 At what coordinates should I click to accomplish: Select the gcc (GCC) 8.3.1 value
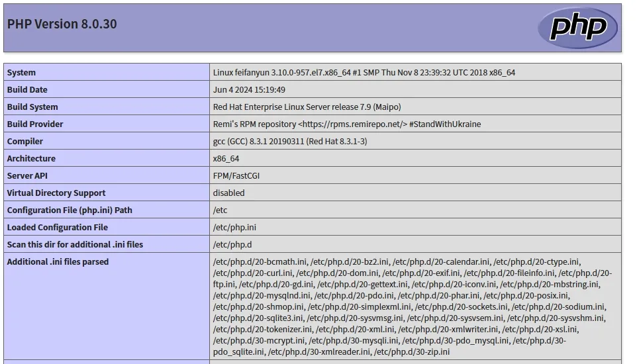(290, 141)
